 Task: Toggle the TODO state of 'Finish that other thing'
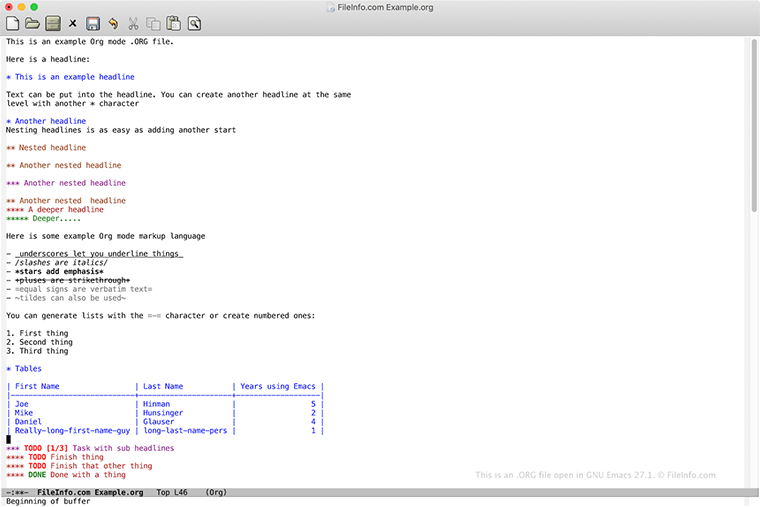[38, 466]
